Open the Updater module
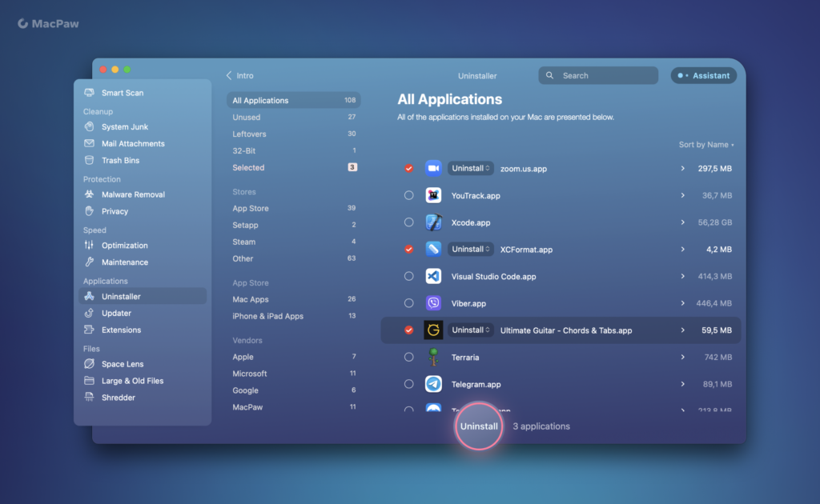This screenshot has height=504, width=820. click(143, 313)
